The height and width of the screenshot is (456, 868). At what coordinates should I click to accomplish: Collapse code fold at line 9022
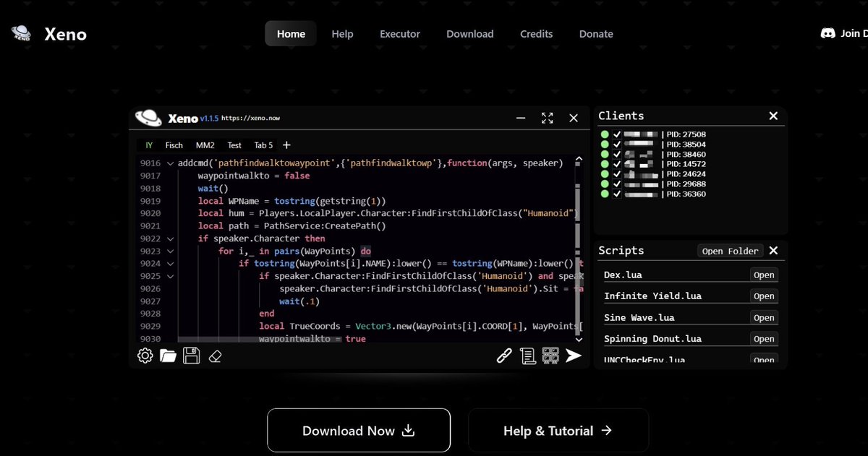point(171,238)
